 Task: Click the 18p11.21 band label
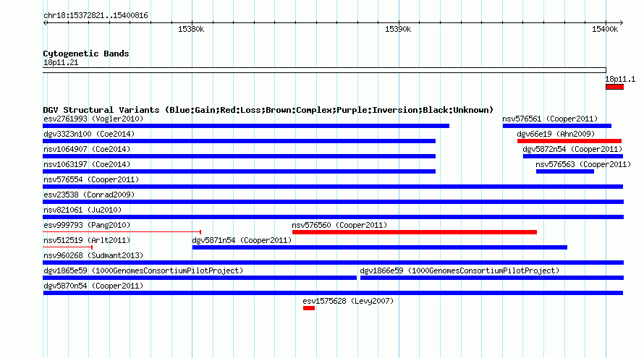(x=61, y=62)
